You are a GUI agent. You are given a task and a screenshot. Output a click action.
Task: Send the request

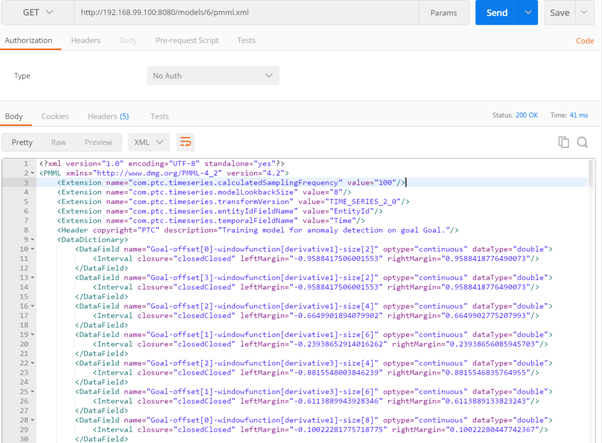[x=497, y=13]
